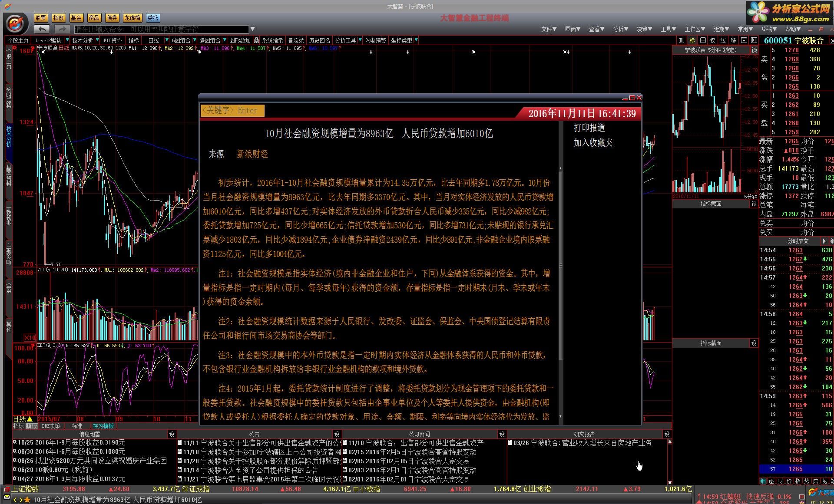The width and height of the screenshot is (834, 504).
Task: Click the news dialog vertical scrollbar
Action: 560,266
